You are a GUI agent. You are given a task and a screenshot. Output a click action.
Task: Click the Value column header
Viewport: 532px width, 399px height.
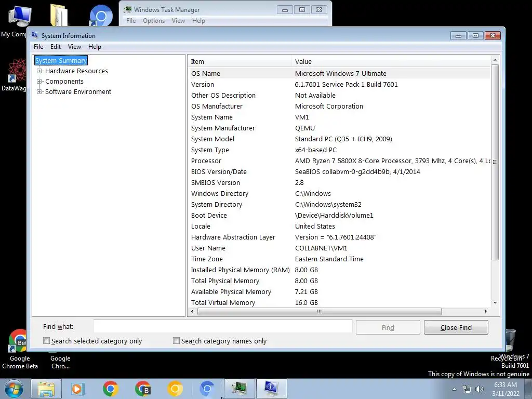(391, 61)
